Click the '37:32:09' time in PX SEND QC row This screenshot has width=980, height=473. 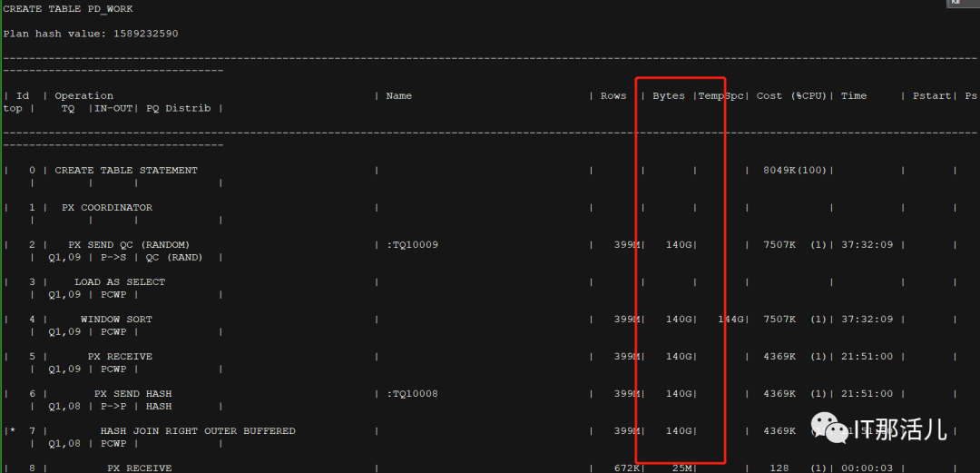point(867,244)
